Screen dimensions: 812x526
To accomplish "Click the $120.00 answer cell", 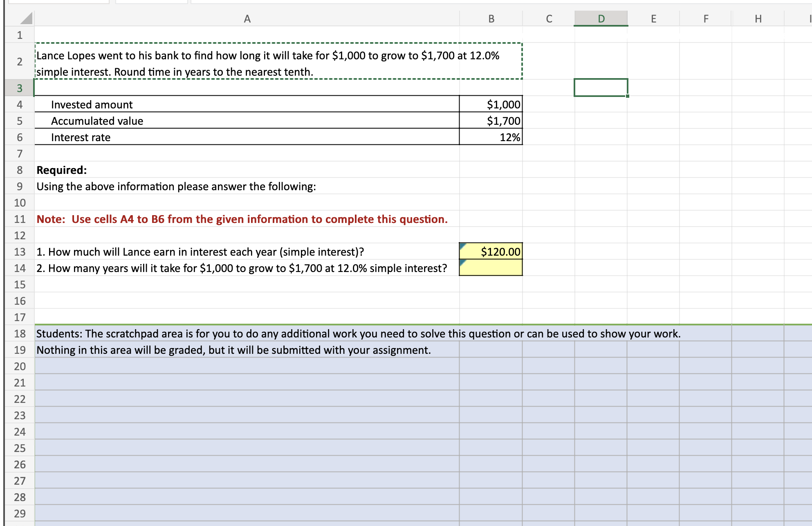I will [x=495, y=252].
